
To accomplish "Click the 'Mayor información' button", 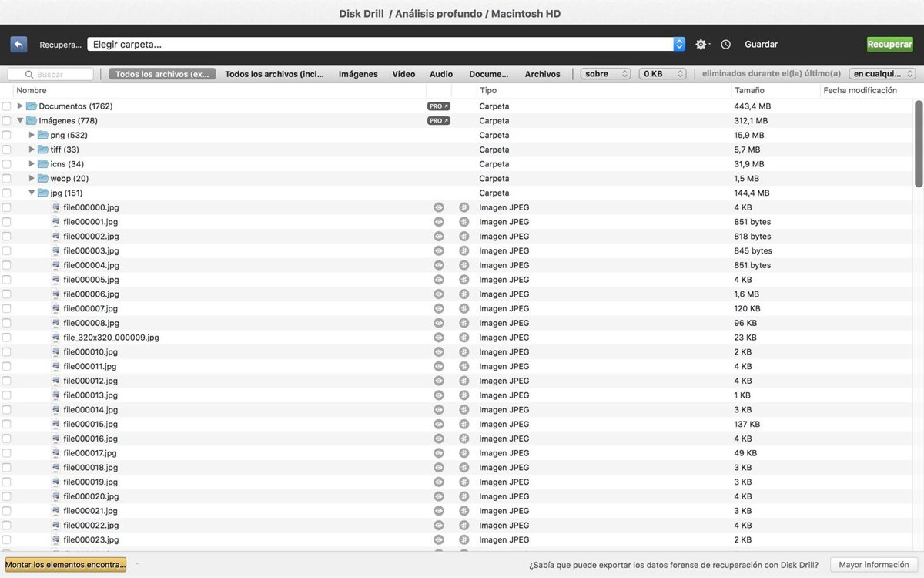I will tap(875, 565).
